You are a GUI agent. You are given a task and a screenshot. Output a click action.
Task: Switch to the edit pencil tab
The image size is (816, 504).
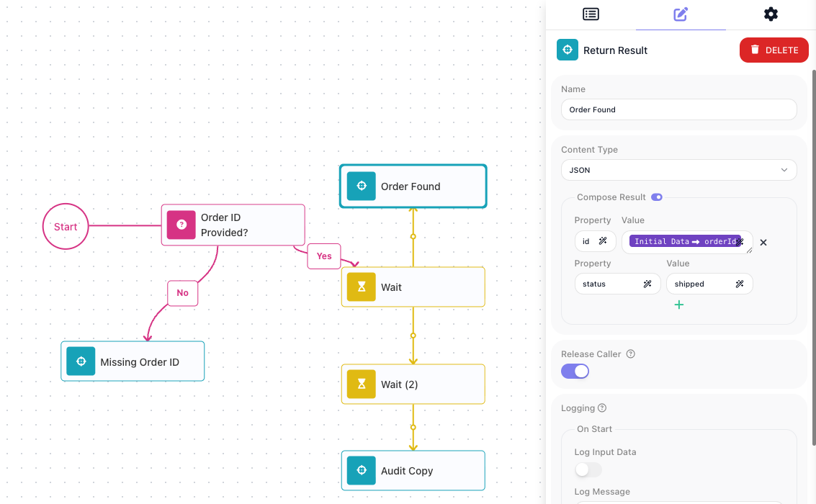pyautogui.click(x=681, y=14)
